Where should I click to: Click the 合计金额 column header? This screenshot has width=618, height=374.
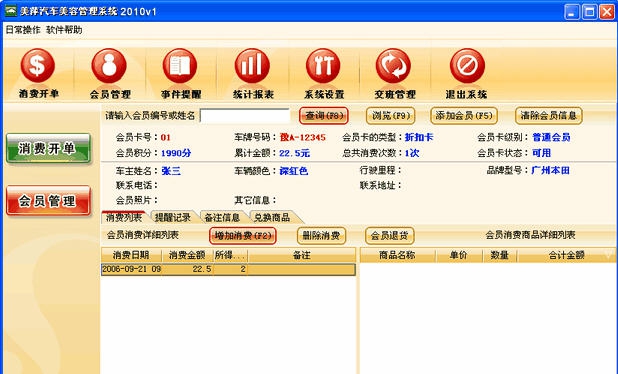tap(566, 255)
